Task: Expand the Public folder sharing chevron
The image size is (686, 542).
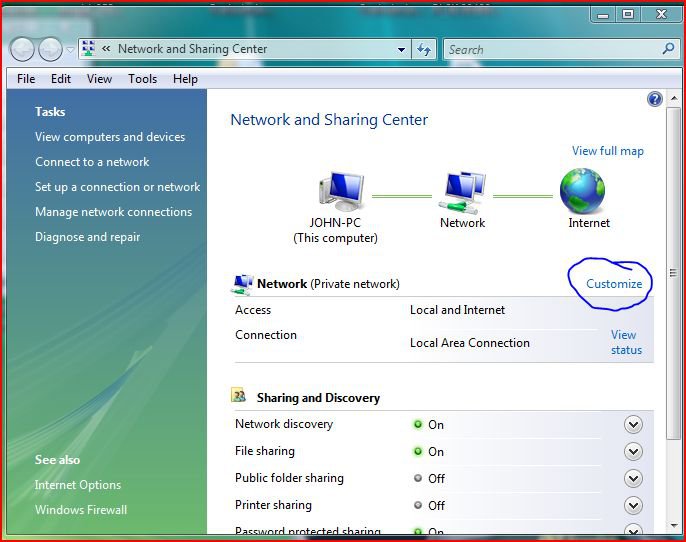Action: click(633, 479)
